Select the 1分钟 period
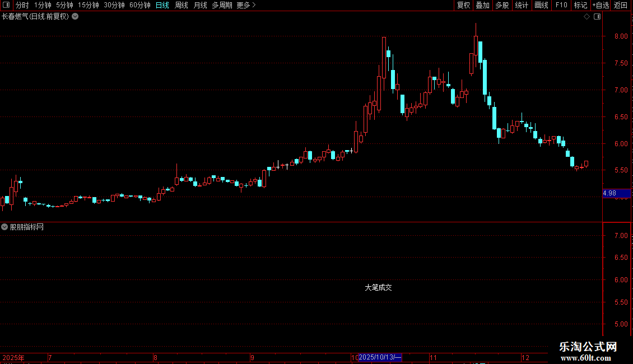 coord(43,5)
